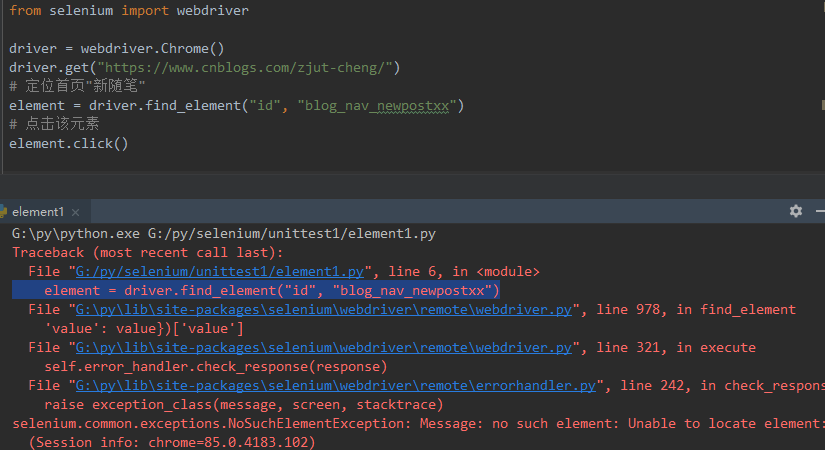Close the element1 run tab
825x450 pixels.
(76, 212)
